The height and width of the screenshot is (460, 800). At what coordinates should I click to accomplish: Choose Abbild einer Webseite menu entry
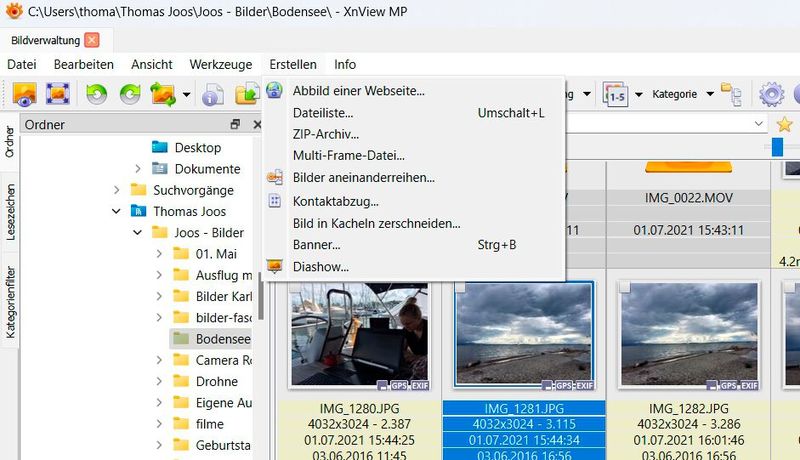(413, 91)
